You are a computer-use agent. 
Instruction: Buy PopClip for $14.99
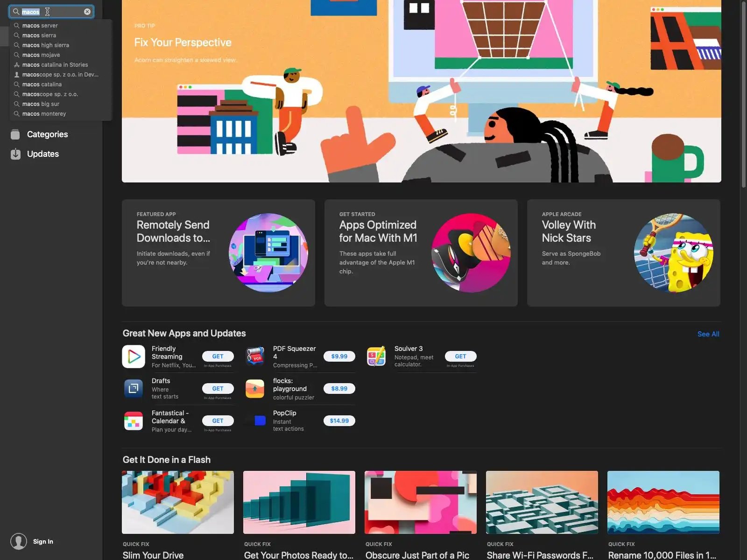[339, 421]
